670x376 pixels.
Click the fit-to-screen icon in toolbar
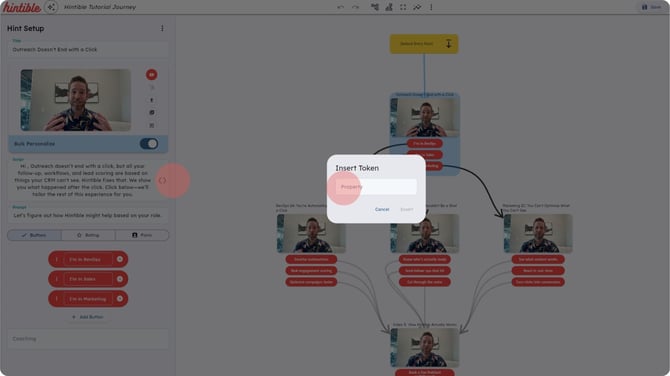click(403, 7)
